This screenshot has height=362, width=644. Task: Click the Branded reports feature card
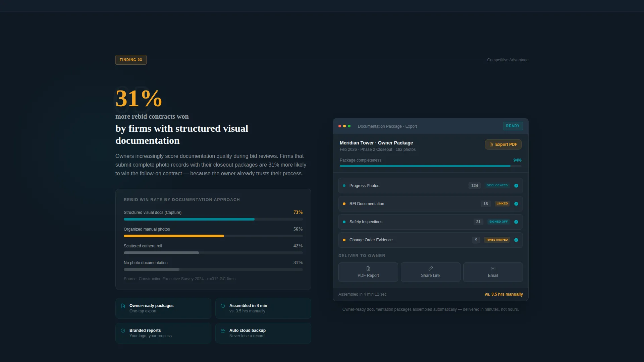(x=163, y=333)
